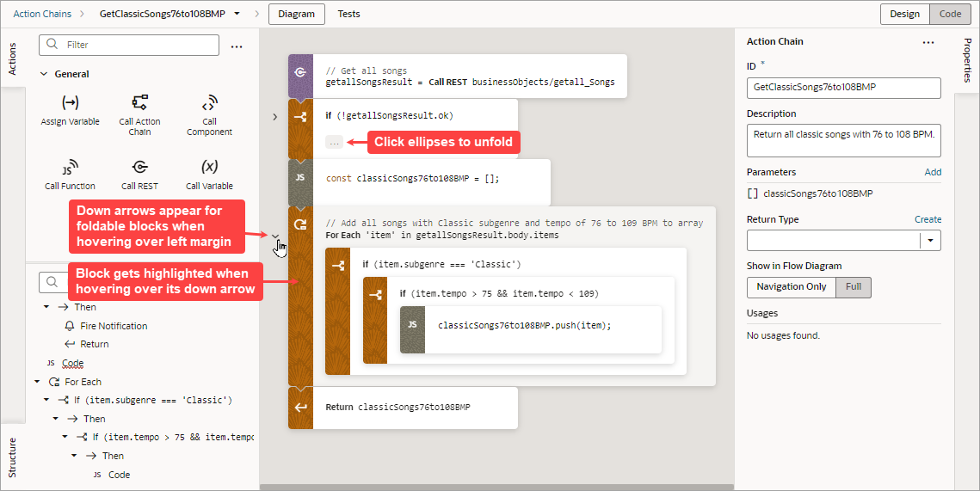Click search icon in Actions filter box
The image size is (980, 491).
[52, 45]
